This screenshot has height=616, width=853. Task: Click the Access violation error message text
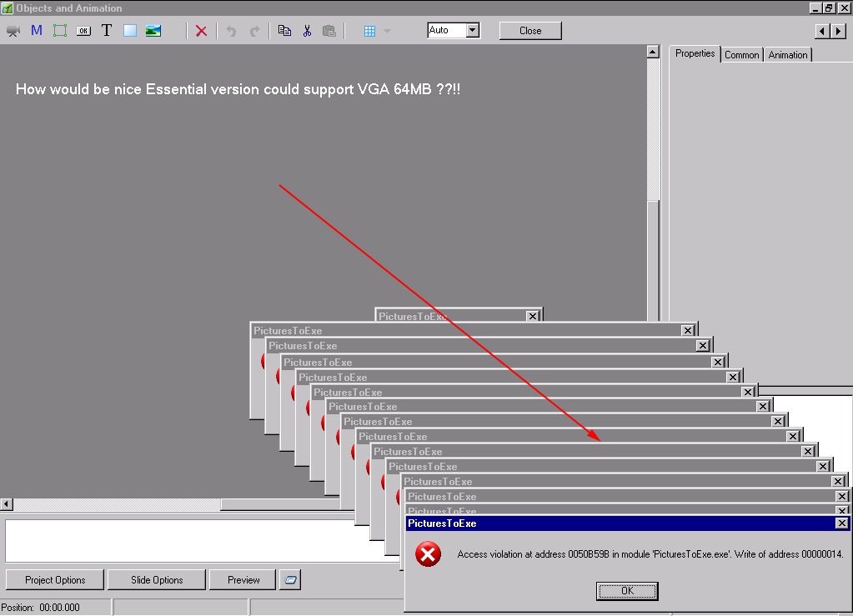pyautogui.click(x=650, y=554)
